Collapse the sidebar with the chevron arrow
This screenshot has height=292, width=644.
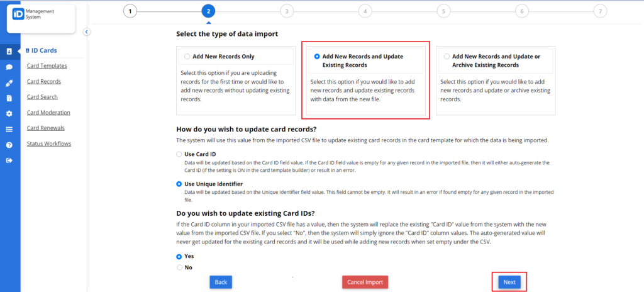tap(87, 32)
